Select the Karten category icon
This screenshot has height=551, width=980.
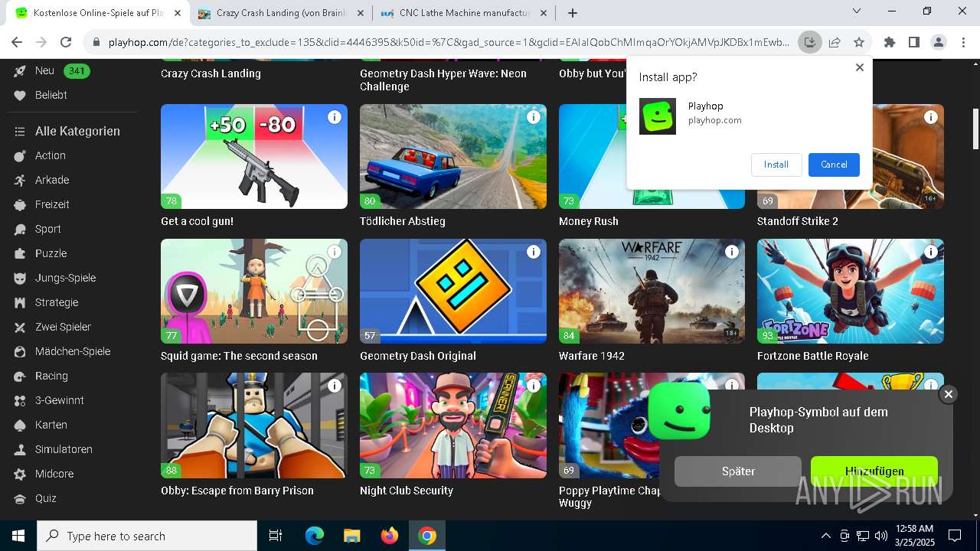(x=20, y=425)
